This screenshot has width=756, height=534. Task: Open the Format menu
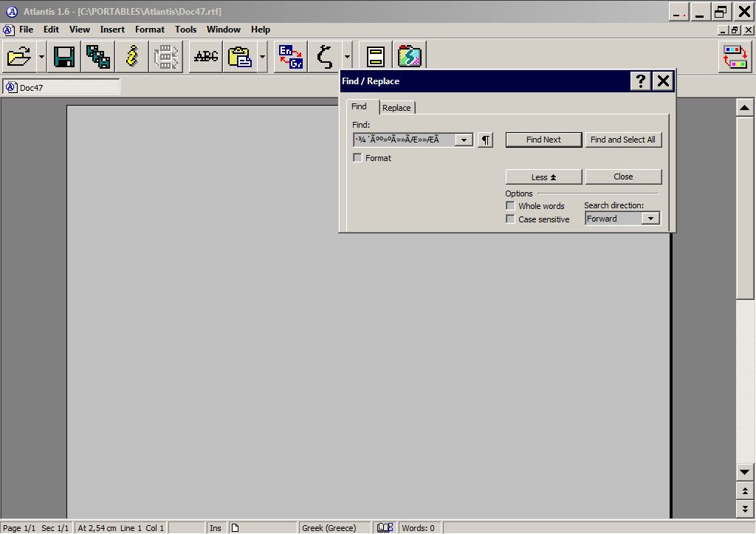tap(150, 30)
